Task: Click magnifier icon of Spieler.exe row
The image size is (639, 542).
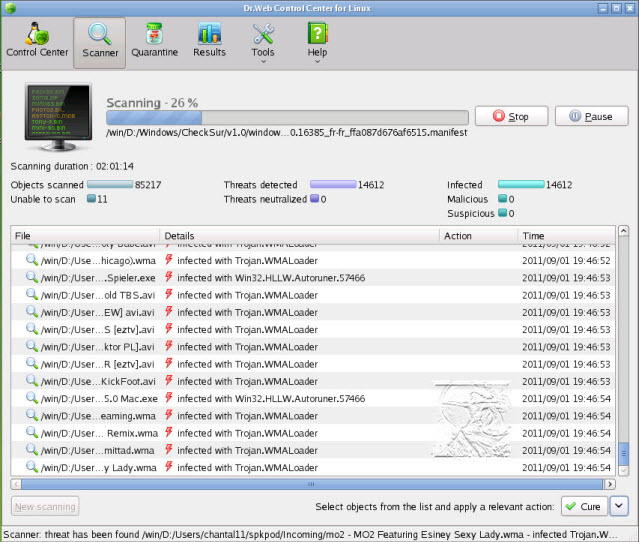Action: 31,277
